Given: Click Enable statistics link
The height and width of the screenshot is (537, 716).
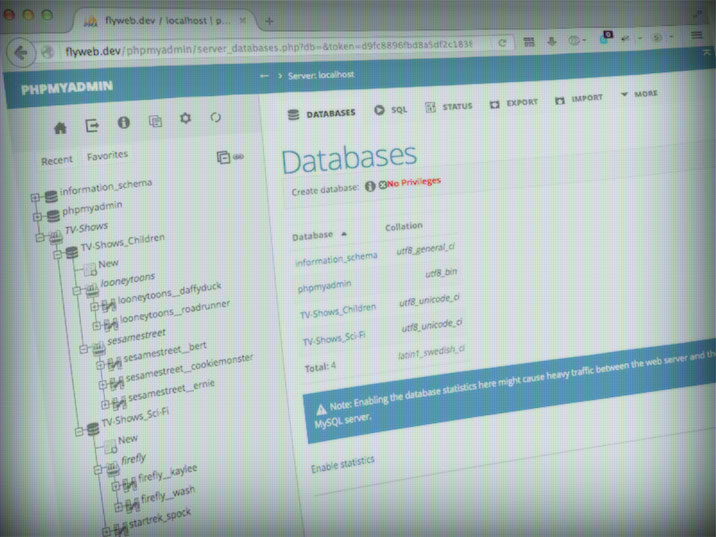Looking at the screenshot, I should tap(342, 464).
